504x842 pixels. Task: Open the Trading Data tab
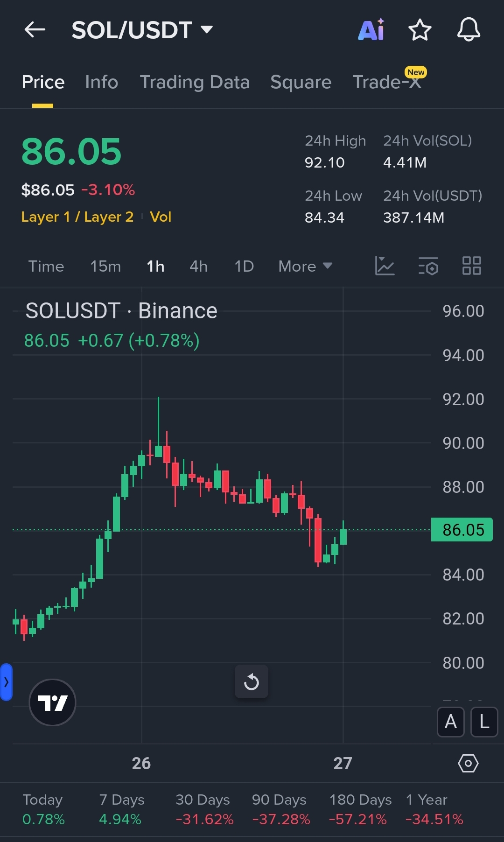pos(195,82)
